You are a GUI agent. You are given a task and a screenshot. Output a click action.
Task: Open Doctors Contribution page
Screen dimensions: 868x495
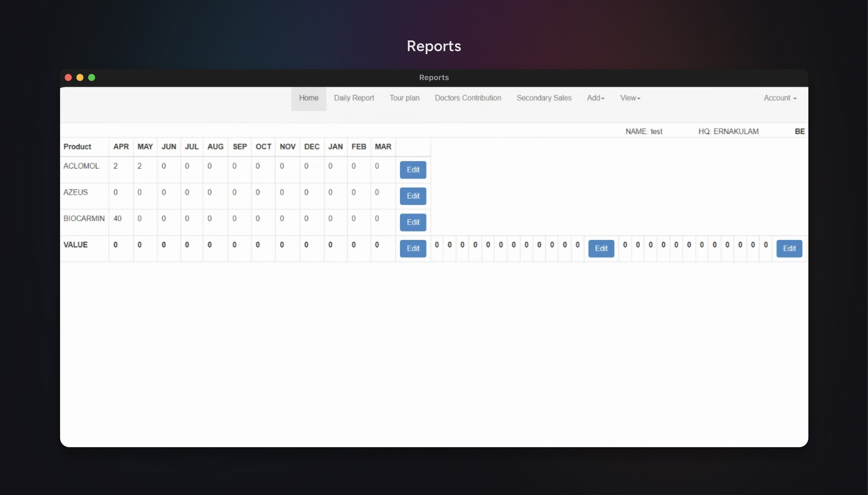point(468,98)
